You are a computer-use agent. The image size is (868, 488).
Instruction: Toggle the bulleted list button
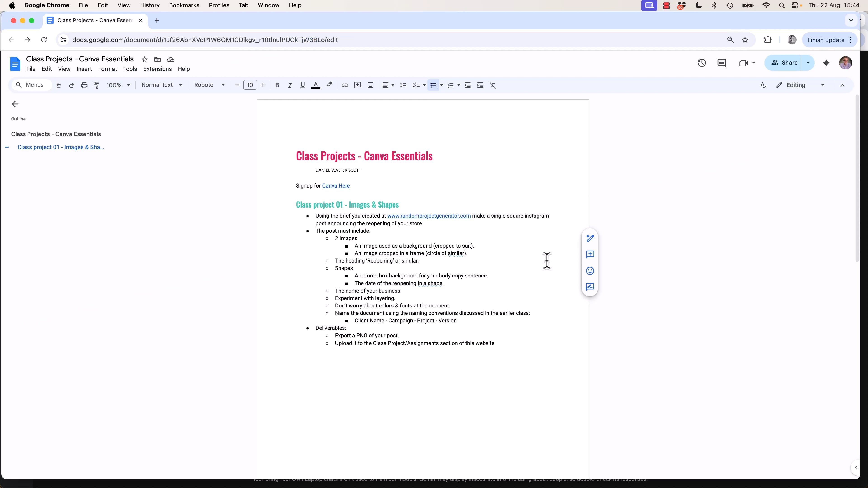[x=433, y=85]
